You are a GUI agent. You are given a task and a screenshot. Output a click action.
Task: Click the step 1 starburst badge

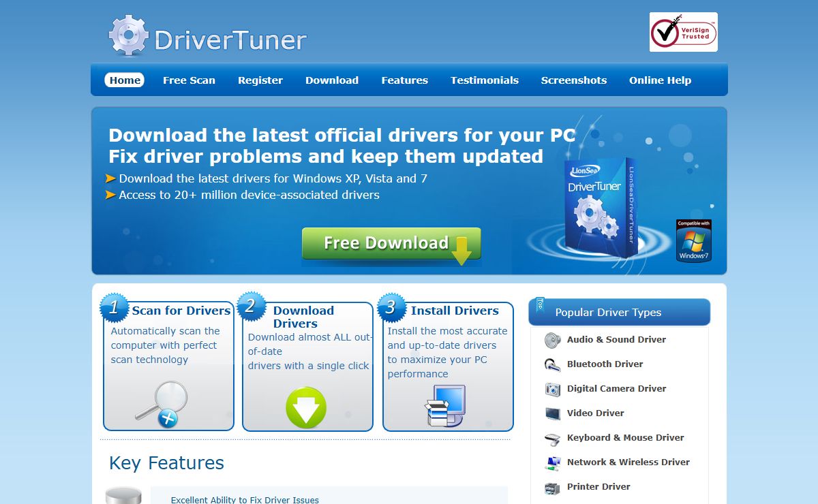(x=114, y=308)
